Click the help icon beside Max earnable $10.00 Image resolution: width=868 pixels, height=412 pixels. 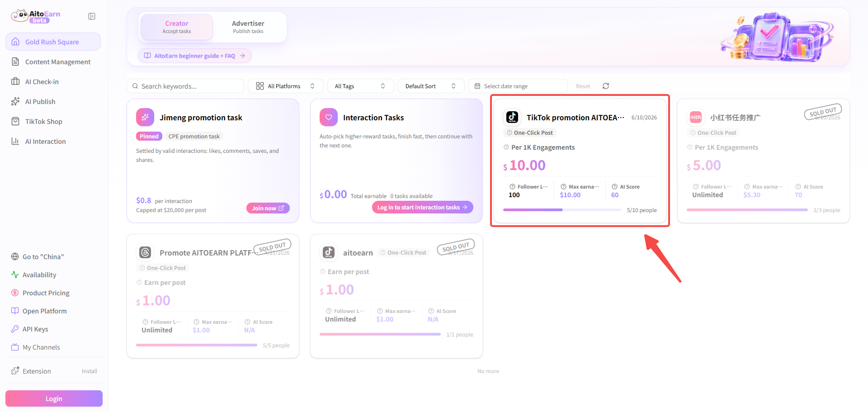[563, 186]
